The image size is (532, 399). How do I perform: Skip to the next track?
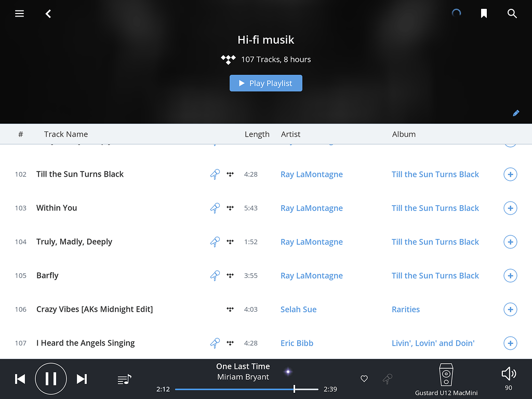pyautogui.click(x=82, y=379)
